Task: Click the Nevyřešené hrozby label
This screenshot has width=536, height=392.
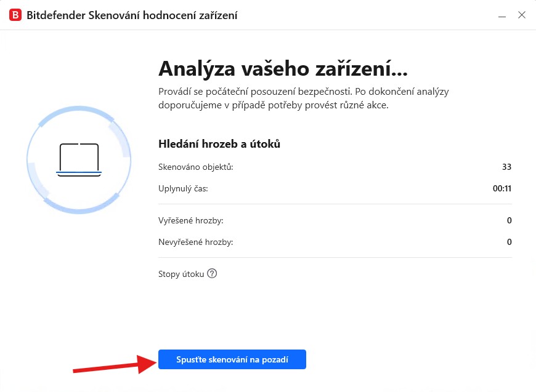Action: 196,242
